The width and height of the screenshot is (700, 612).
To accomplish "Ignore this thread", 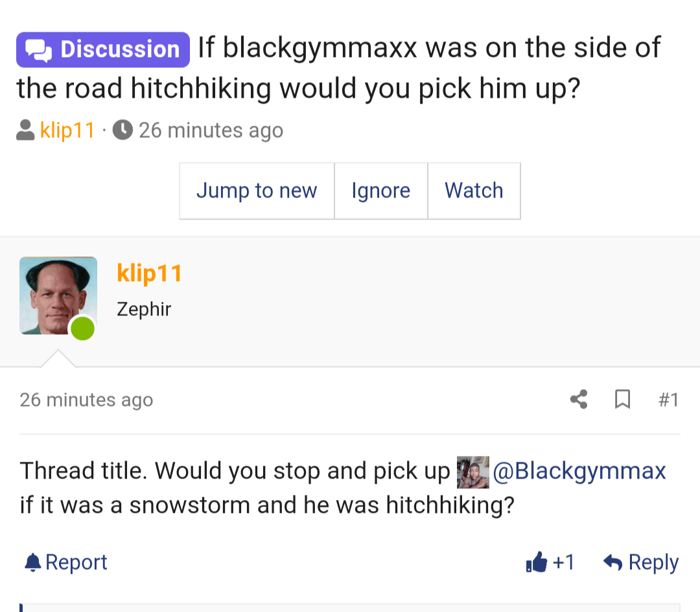I will [x=381, y=191].
